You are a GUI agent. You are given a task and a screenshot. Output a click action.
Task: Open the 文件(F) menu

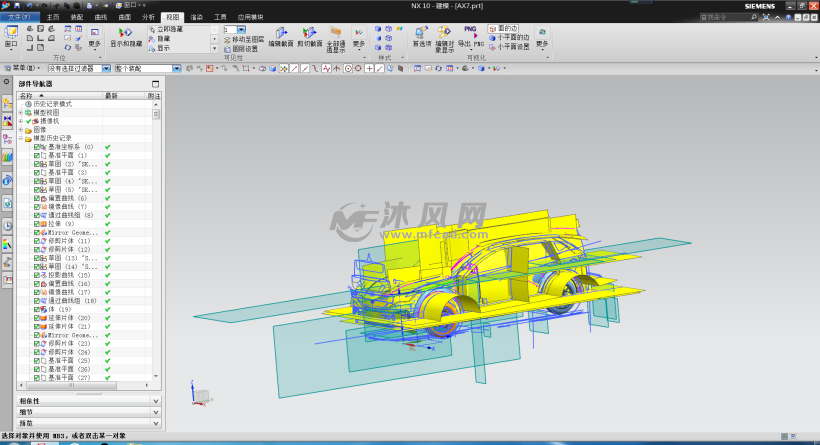point(19,17)
